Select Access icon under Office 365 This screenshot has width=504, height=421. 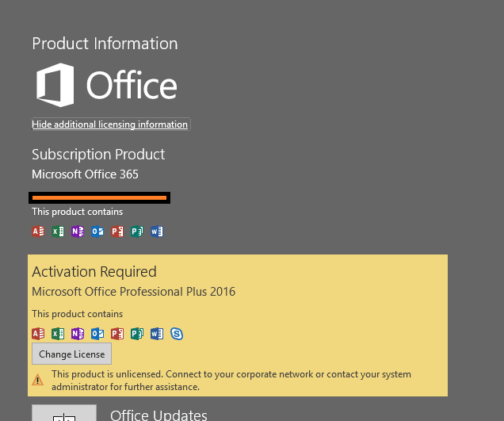pos(38,232)
